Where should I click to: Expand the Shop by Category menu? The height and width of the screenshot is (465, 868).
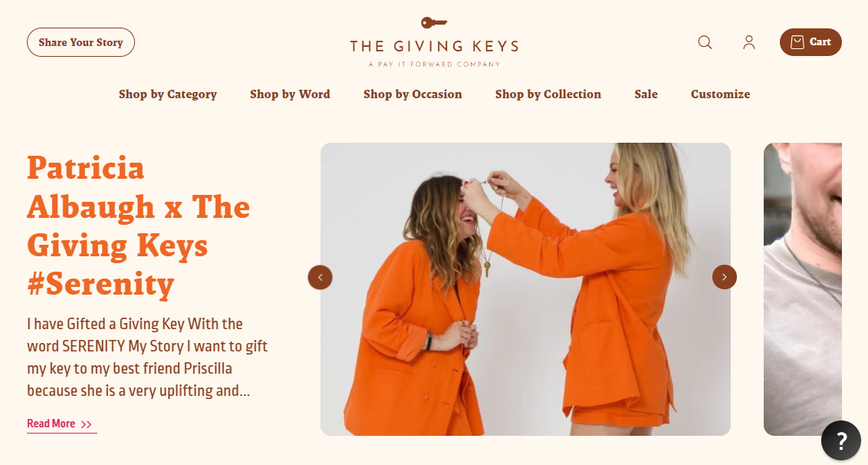coord(168,94)
